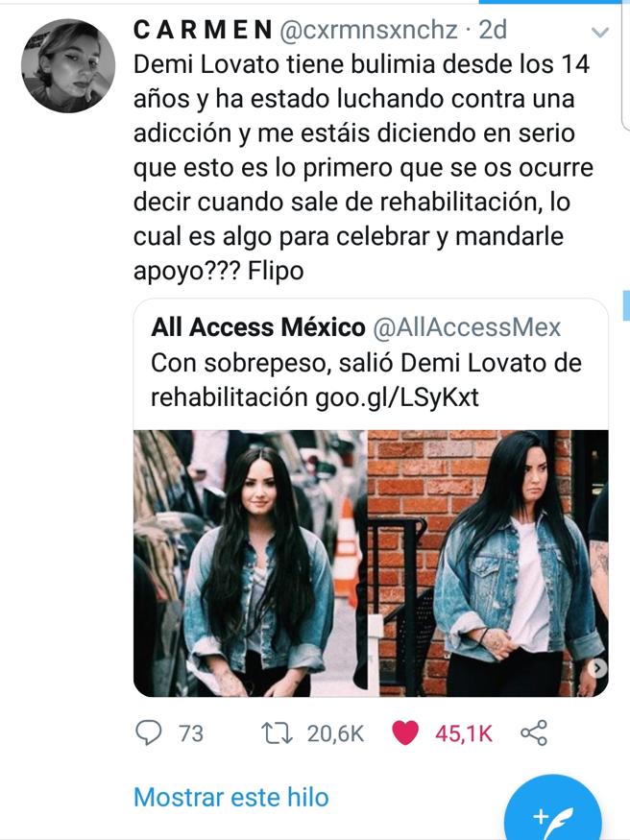View the 20,6K retweets count

335,733
